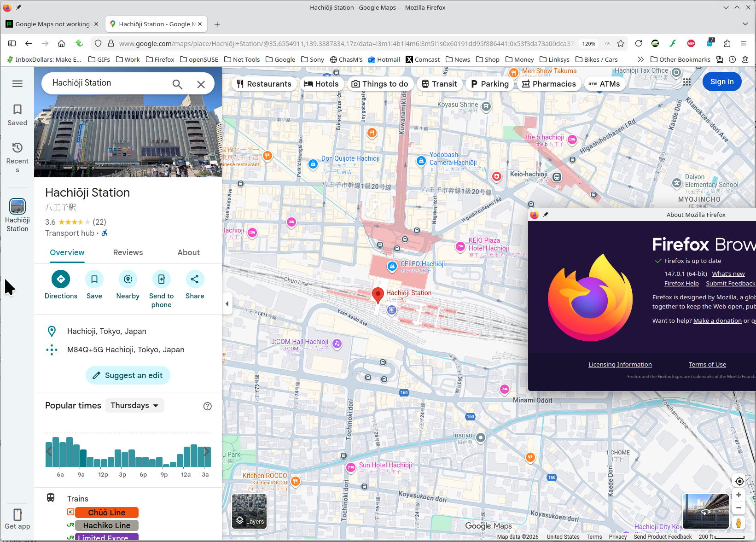Screen dimensions: 756x542
Task: Open the hamburger menu in the sidebar
Action: pyautogui.click(x=17, y=83)
